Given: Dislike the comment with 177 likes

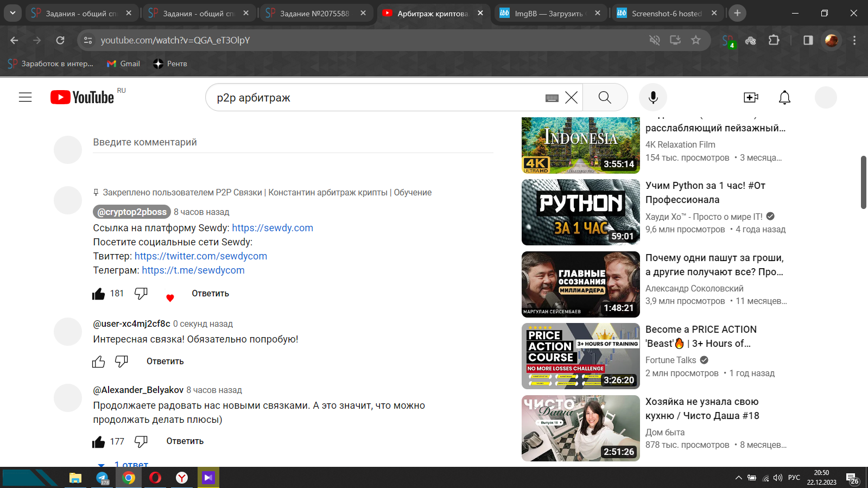Looking at the screenshot, I should [x=141, y=441].
